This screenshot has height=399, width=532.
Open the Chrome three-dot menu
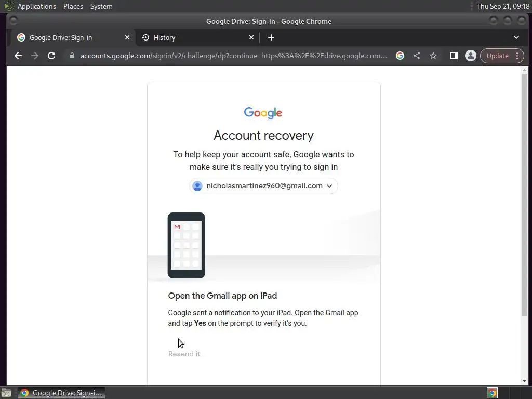pyautogui.click(x=517, y=56)
